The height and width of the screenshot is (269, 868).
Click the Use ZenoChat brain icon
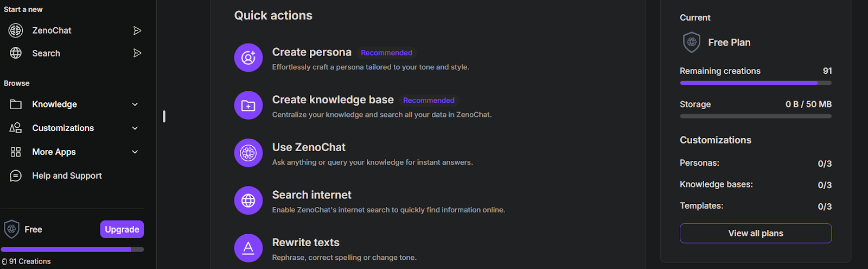248,153
